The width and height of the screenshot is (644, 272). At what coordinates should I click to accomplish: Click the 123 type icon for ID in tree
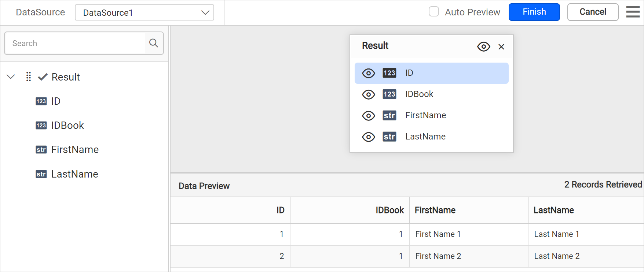coord(41,101)
